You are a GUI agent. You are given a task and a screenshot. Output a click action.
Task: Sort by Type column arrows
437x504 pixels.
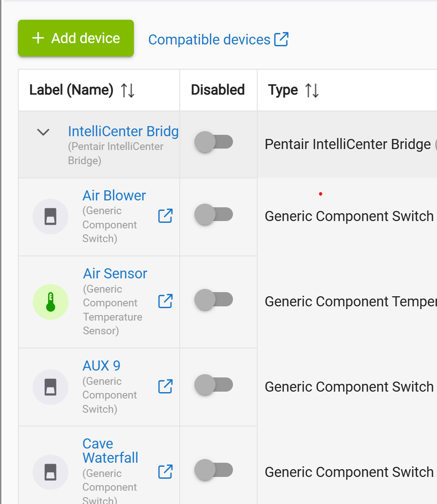tap(312, 90)
